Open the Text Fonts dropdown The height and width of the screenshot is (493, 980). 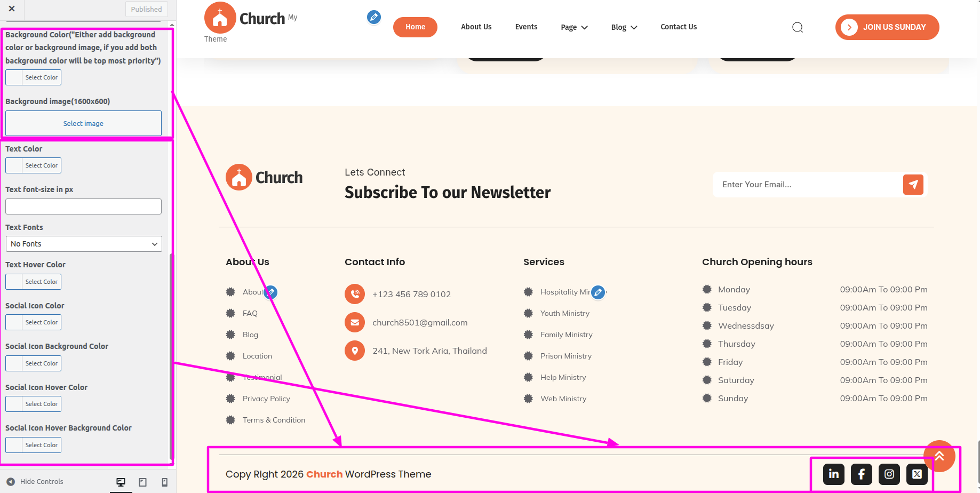pyautogui.click(x=84, y=244)
